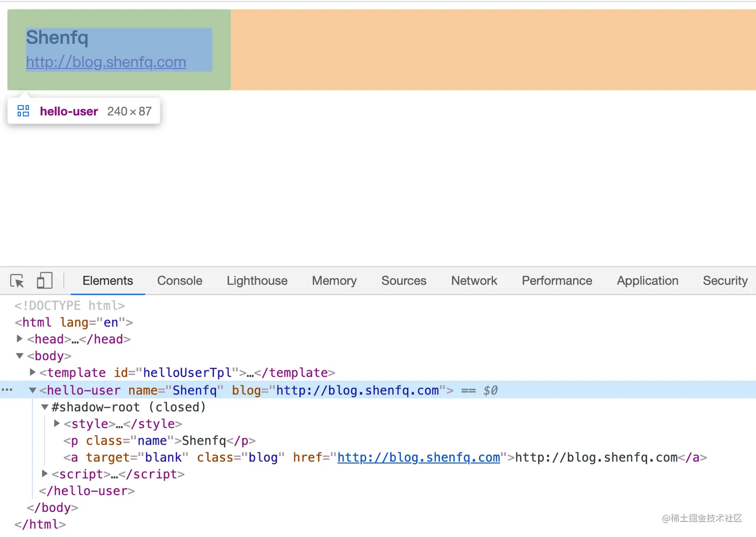
Task: Open the Lighthouse tab
Action: tap(257, 281)
